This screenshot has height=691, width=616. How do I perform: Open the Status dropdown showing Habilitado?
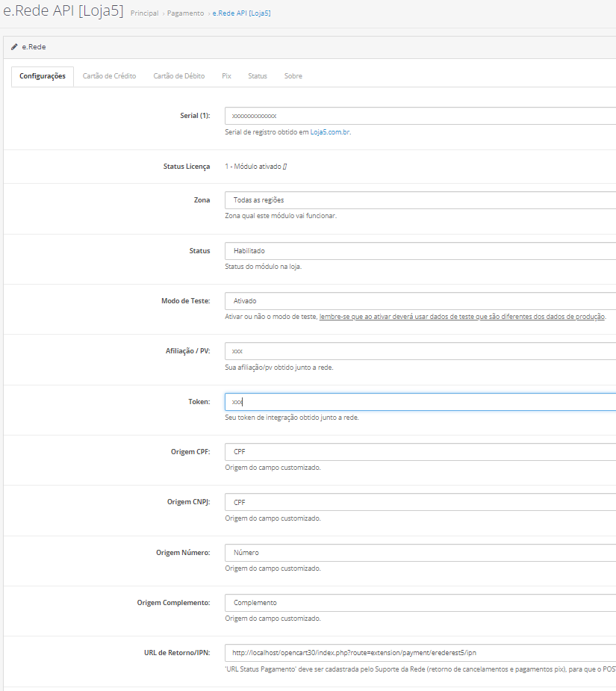420,251
